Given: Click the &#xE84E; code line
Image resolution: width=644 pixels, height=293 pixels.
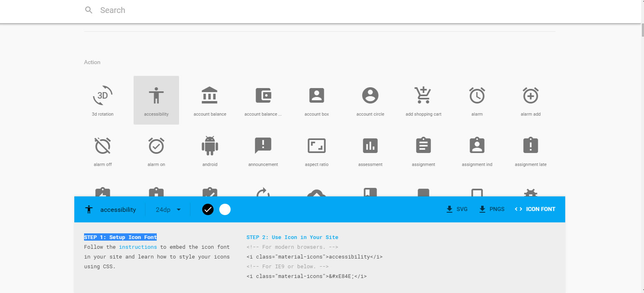Looking at the screenshot, I should tap(307, 276).
